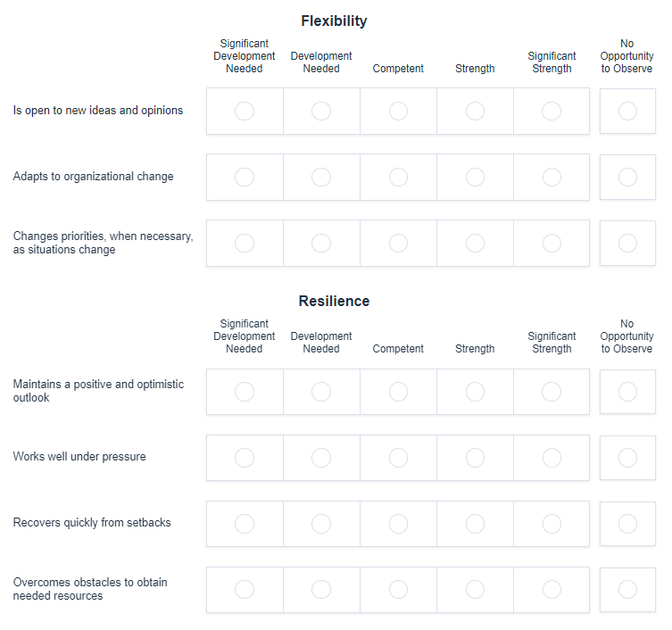This screenshot has width=672, height=630.
Task: Select Significant Strength for 'Overcomes obstacles'
Action: point(552,590)
